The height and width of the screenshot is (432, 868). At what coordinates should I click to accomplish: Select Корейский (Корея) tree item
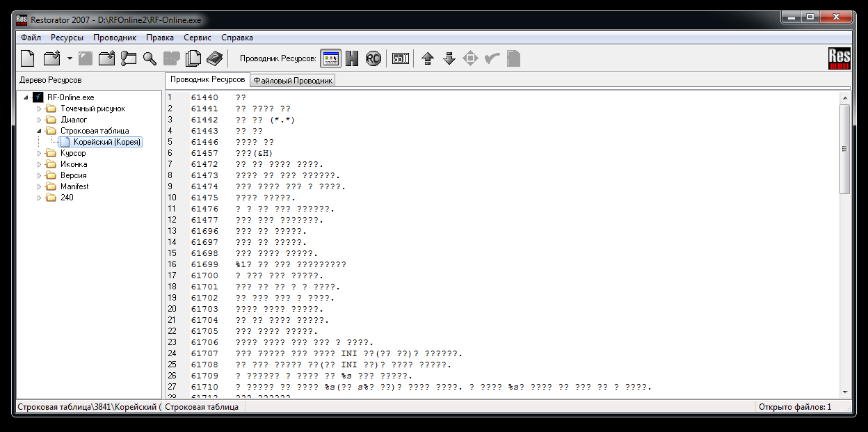[107, 142]
